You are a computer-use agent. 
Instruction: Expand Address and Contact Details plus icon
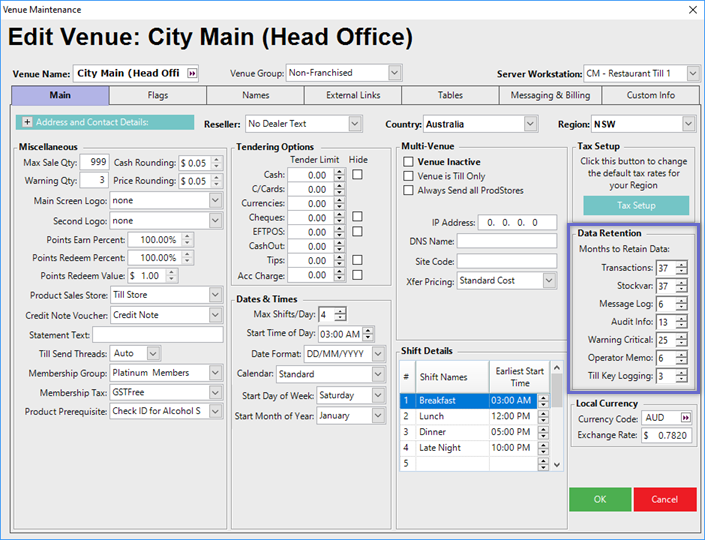point(26,123)
